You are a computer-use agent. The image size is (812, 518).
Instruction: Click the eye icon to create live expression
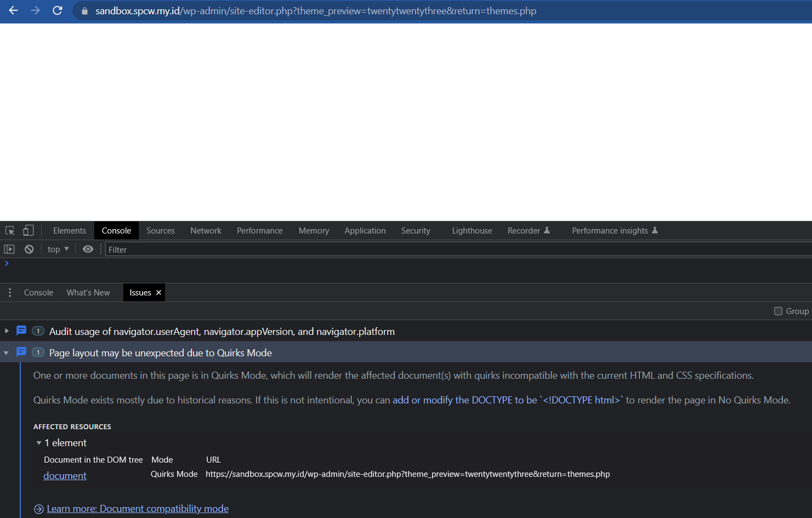tap(88, 249)
